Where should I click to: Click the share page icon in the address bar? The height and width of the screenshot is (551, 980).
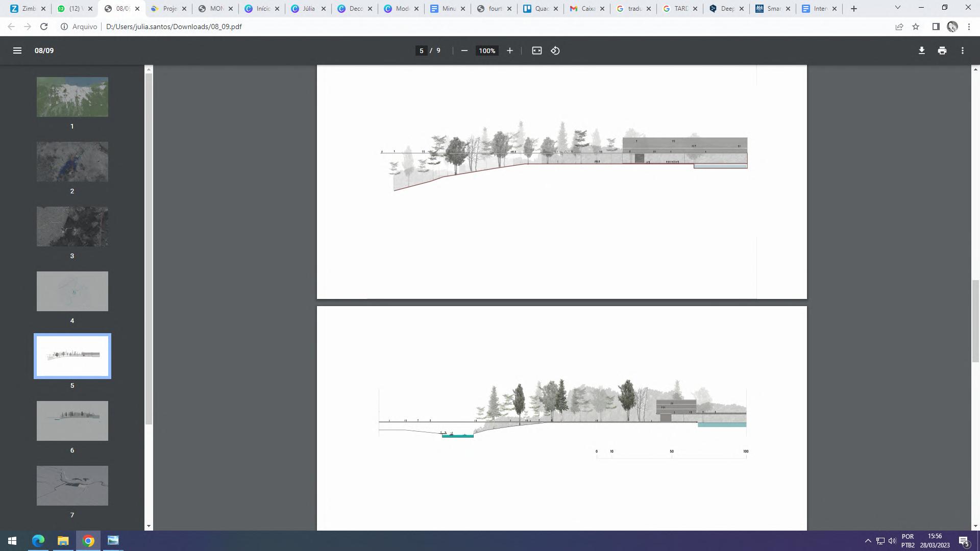pyautogui.click(x=899, y=27)
